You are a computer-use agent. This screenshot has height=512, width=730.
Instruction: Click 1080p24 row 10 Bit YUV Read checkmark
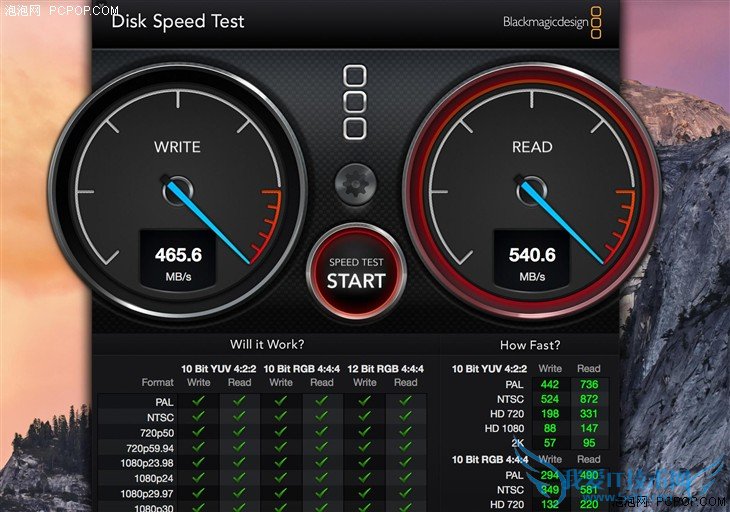(239, 478)
